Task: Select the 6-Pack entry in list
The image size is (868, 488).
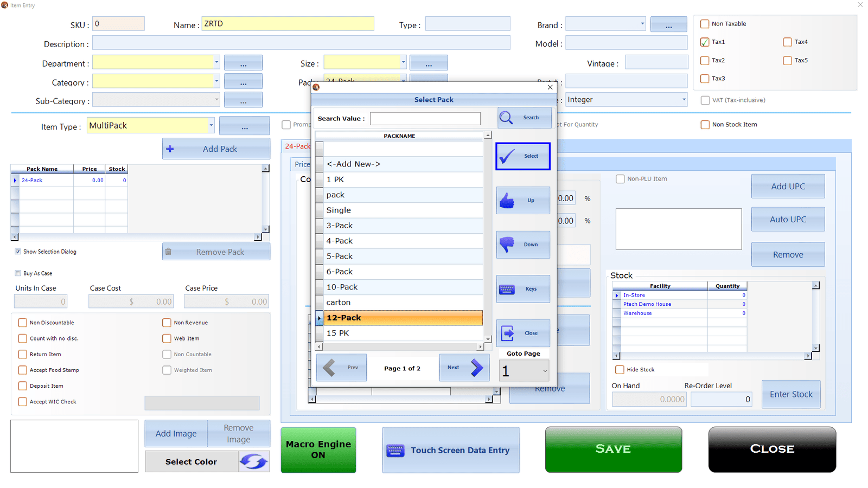Action: (403, 272)
